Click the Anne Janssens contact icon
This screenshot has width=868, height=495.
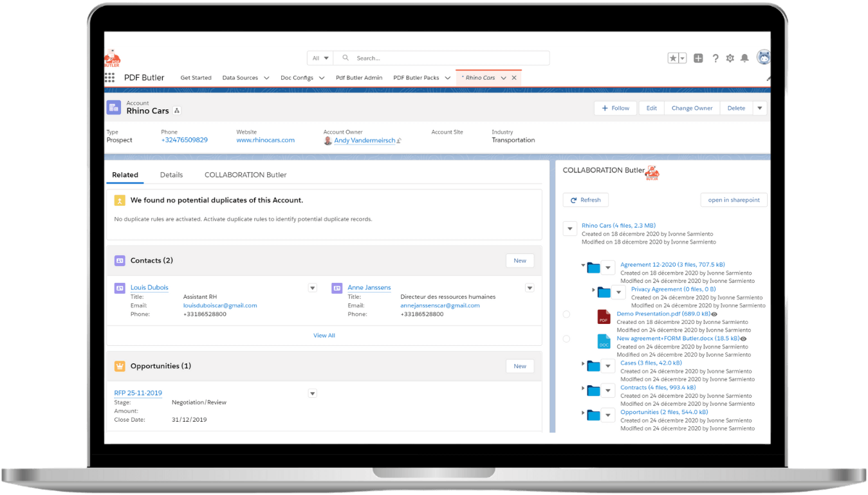(337, 288)
